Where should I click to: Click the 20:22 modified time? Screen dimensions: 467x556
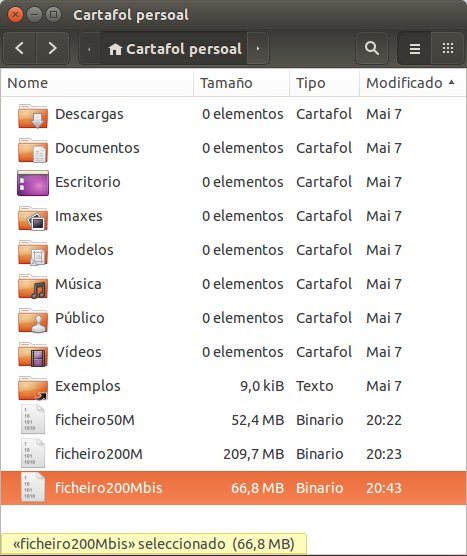384,421
